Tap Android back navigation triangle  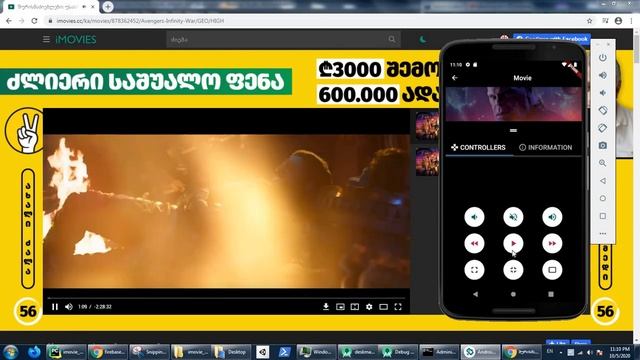tap(476, 294)
